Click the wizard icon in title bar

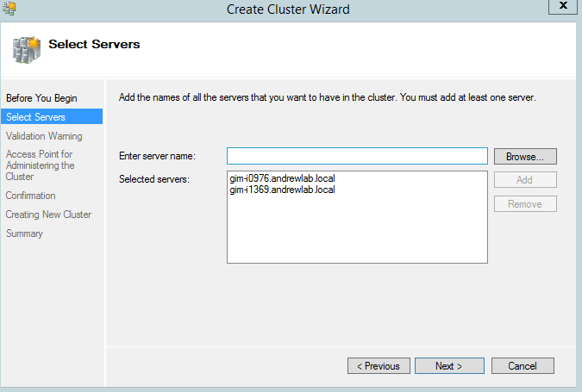pyautogui.click(x=9, y=8)
